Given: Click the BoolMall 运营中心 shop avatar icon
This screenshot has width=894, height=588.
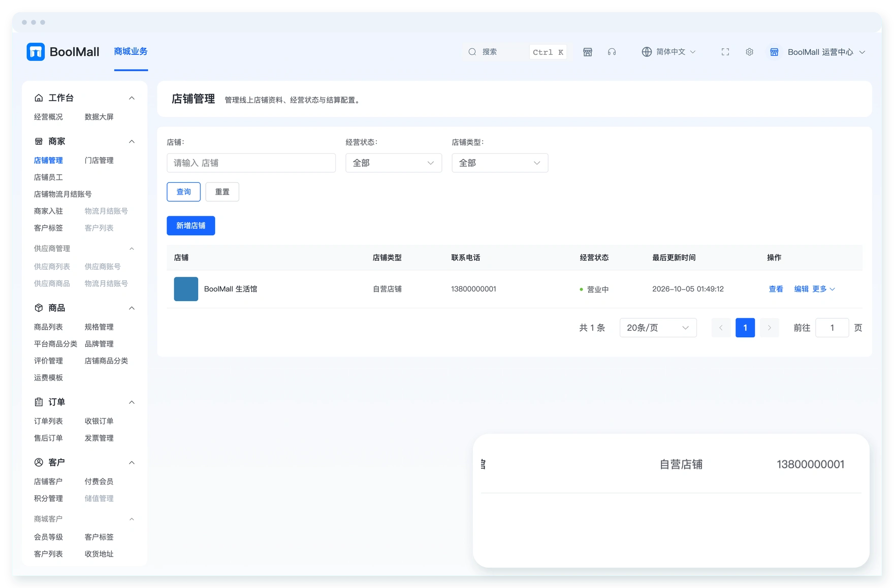Looking at the screenshot, I should [774, 52].
